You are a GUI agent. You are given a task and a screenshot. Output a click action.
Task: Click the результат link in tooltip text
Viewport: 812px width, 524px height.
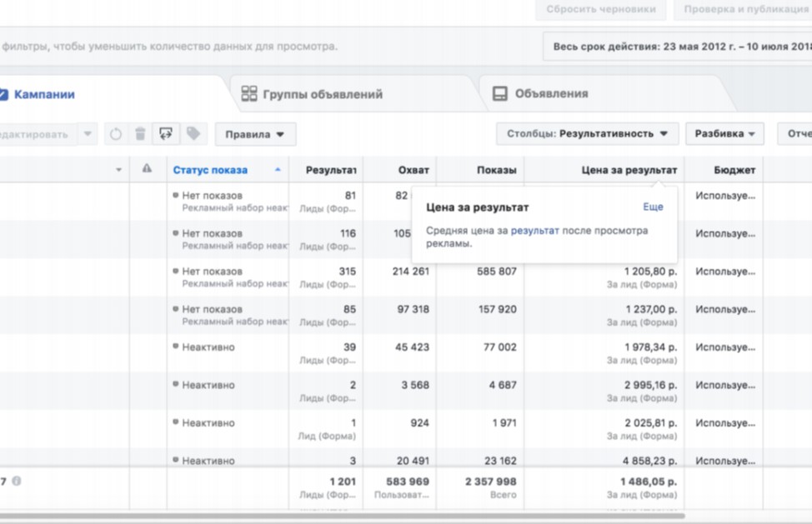coord(534,230)
